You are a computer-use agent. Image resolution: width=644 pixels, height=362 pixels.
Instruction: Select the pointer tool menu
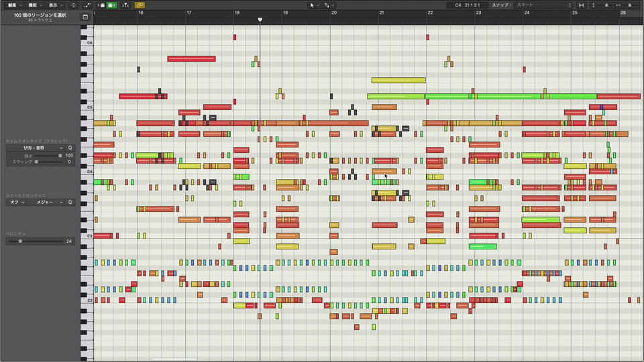pos(315,5)
